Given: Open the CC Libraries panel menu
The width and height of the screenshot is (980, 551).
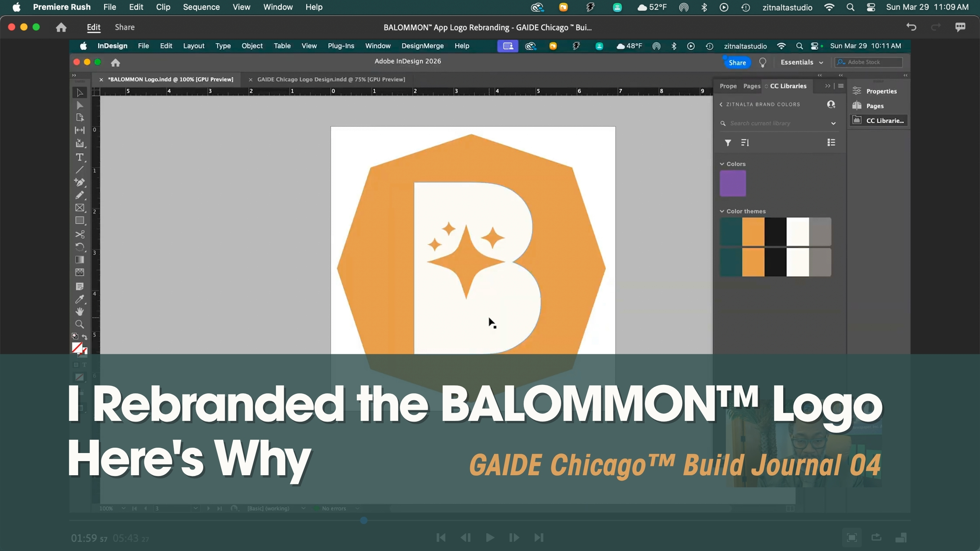Looking at the screenshot, I should click(x=841, y=86).
